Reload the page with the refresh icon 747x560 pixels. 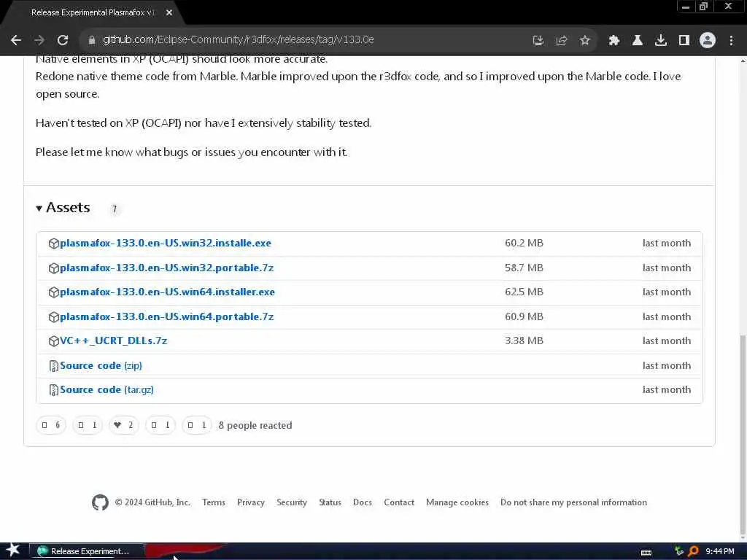[63, 40]
